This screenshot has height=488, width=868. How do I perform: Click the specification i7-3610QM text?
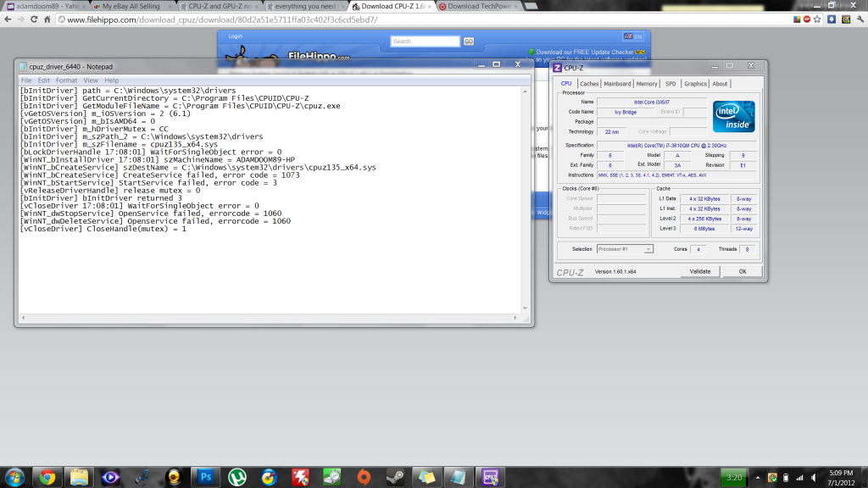(676, 146)
